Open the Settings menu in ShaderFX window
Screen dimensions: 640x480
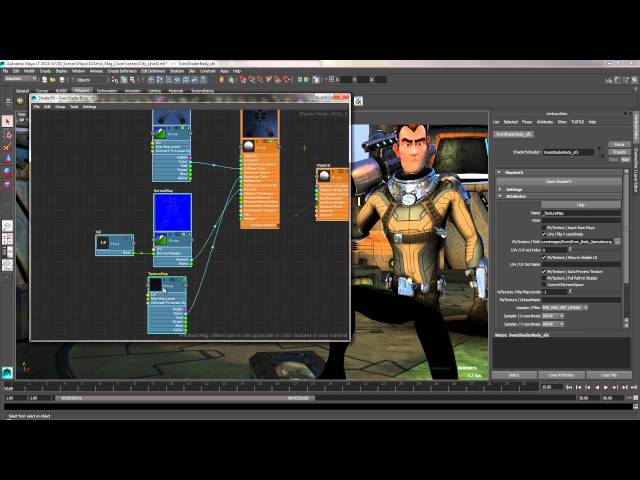[x=89, y=107]
